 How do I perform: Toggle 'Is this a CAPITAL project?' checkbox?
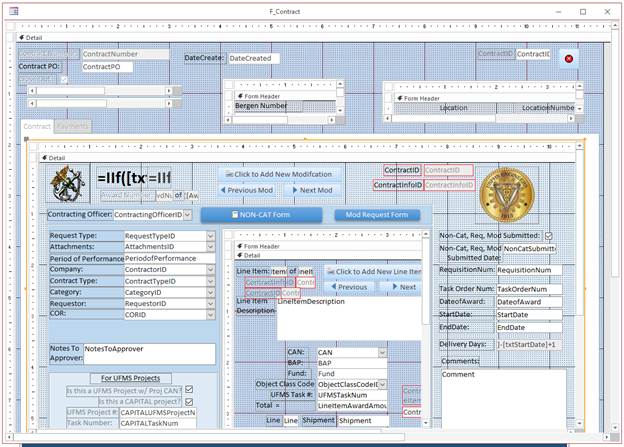[189, 401]
